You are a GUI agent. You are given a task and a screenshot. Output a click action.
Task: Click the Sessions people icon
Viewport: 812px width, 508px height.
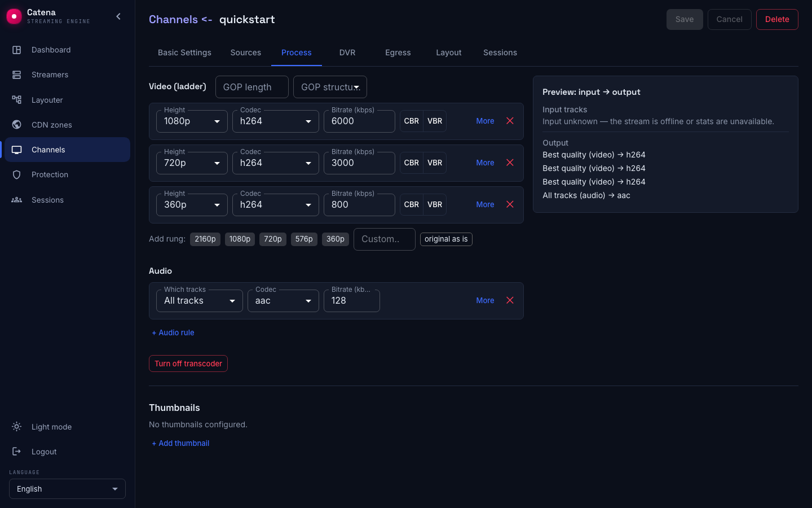[x=17, y=200]
